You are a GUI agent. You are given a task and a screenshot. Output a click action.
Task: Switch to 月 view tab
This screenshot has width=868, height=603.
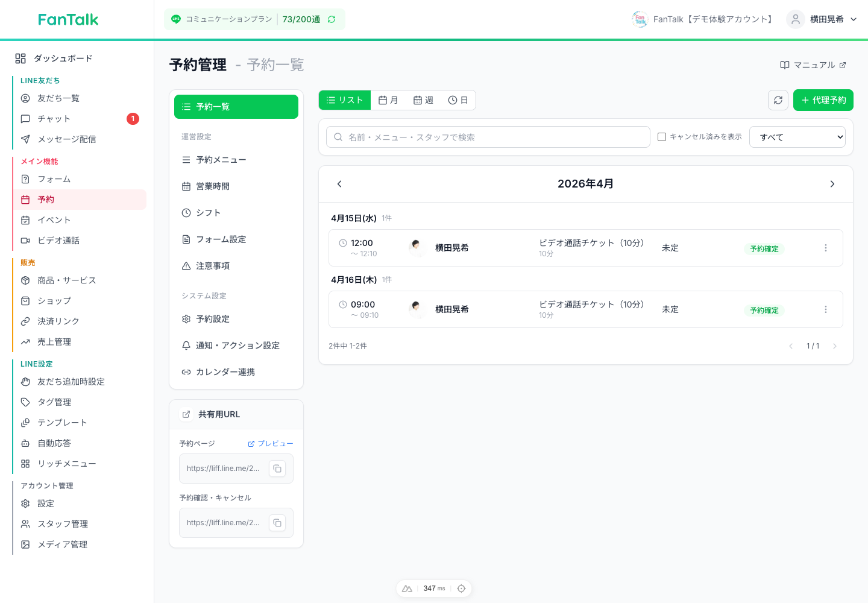388,100
